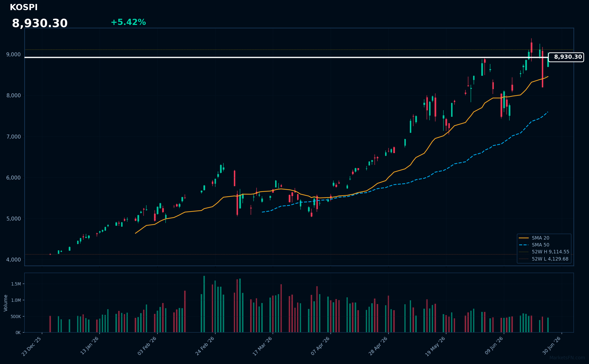The width and height of the screenshot is (589, 364).
Task: Click the 30 Jun '26 date label
Action: [x=552, y=346]
